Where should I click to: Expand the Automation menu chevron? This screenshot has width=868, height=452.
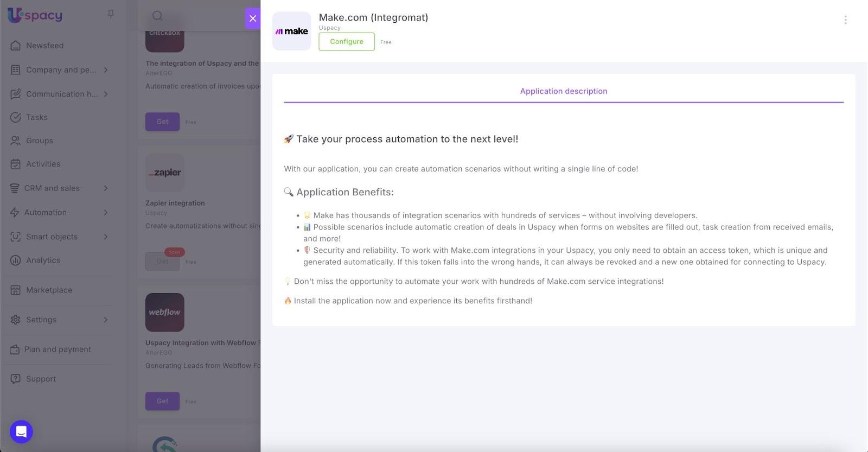(x=106, y=213)
